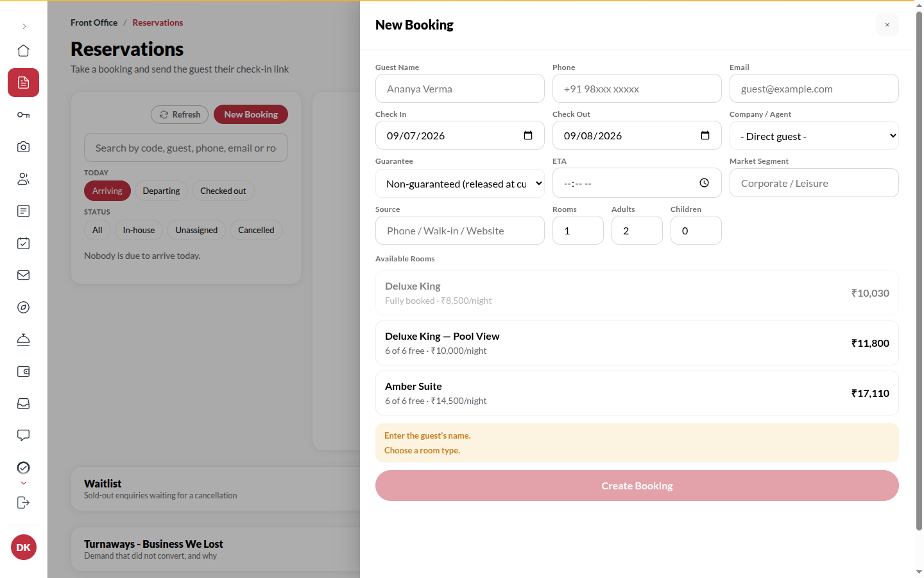Open the Company / Agent dropdown
Screen dimensions: 924x578
point(814,136)
